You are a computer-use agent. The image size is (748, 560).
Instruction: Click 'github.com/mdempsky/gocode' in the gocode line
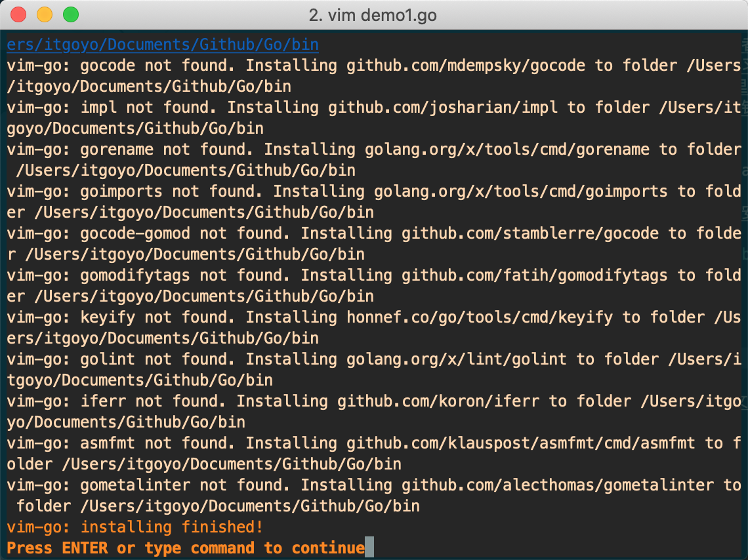click(x=466, y=66)
